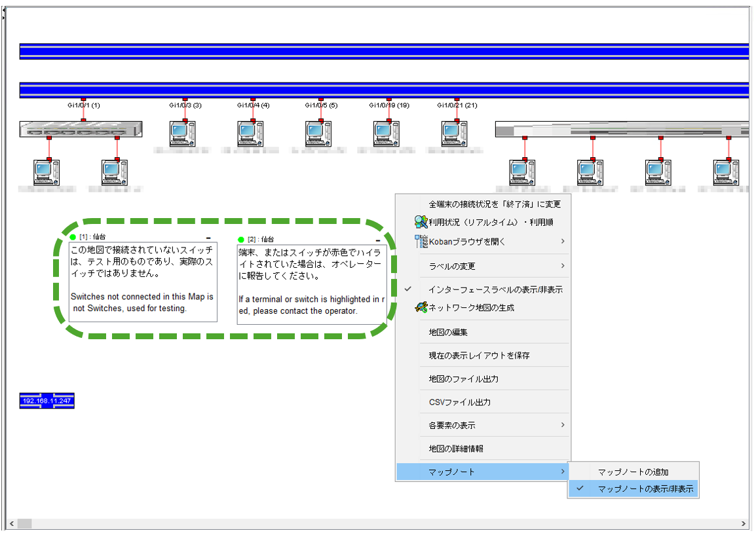The height and width of the screenshot is (537, 756).
Task: Click the Gi1/0/21 (21) interface label
Action: click(457, 105)
